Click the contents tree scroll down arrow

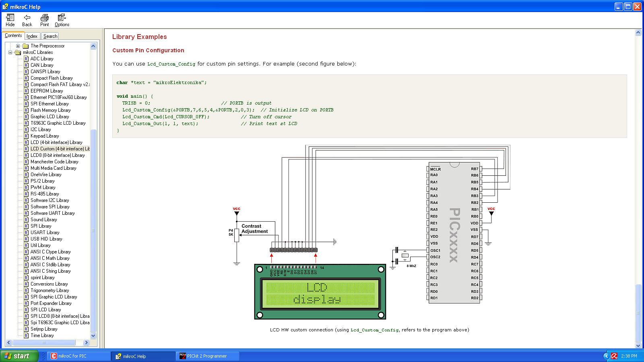click(93, 335)
